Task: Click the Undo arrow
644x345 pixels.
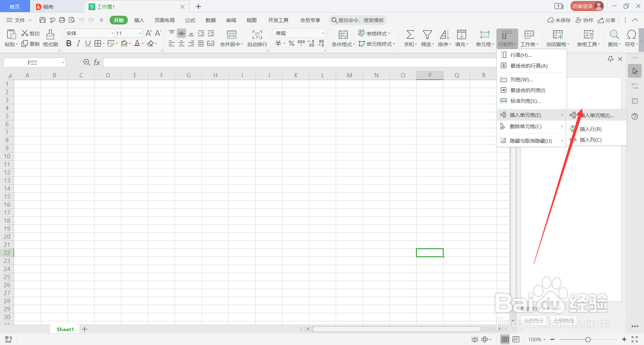Action: [82, 20]
